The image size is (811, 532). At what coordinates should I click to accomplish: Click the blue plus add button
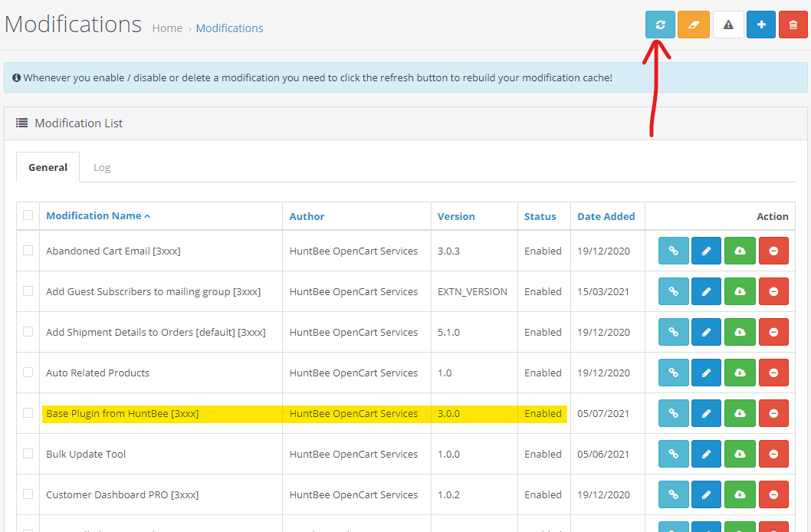[761, 25]
